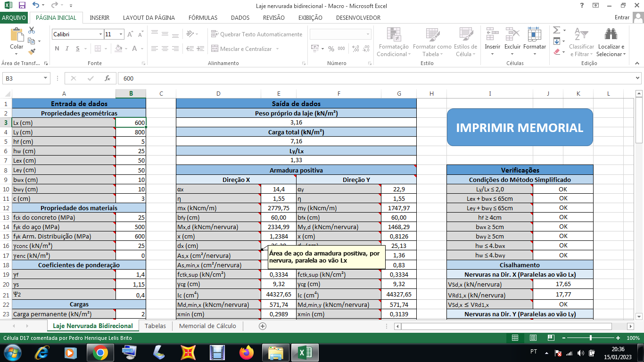Viewport: 644px width, 362px height.
Task: Open Formatação Condicional menu
Action: [394, 42]
